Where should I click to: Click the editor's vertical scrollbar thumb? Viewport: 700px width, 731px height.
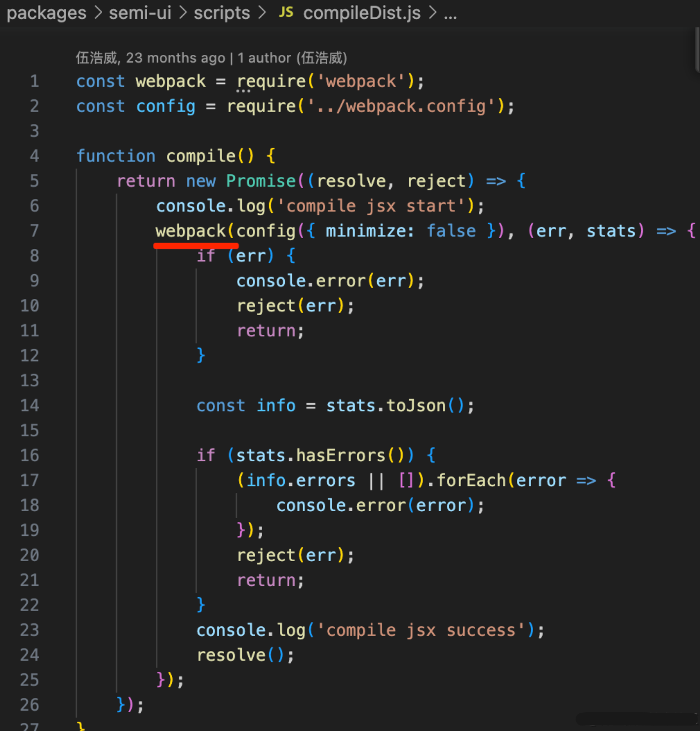[x=697, y=49]
